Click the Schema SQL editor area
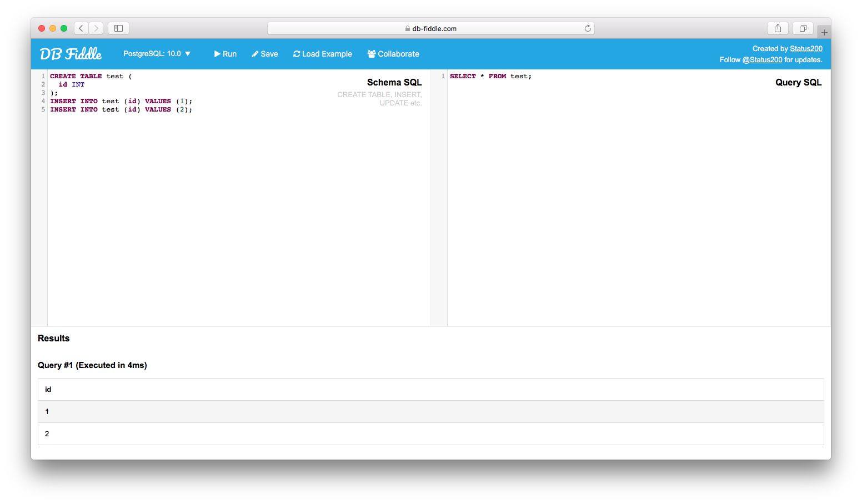Image resolution: width=862 pixels, height=504 pixels. (x=222, y=194)
